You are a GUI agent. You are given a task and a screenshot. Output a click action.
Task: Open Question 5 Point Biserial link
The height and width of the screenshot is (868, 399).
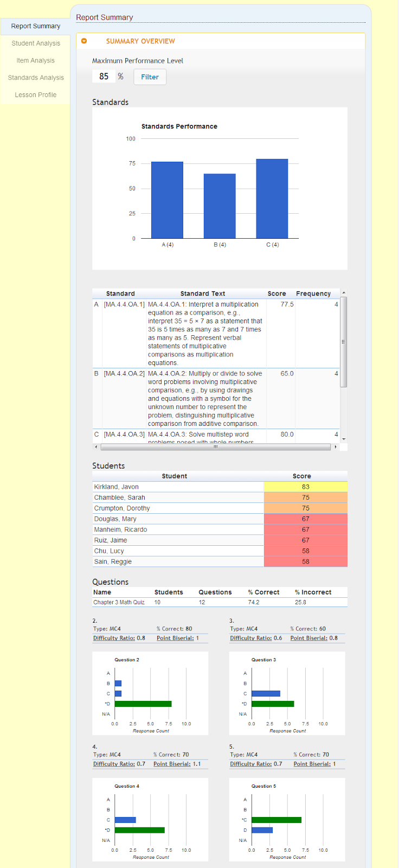(312, 764)
